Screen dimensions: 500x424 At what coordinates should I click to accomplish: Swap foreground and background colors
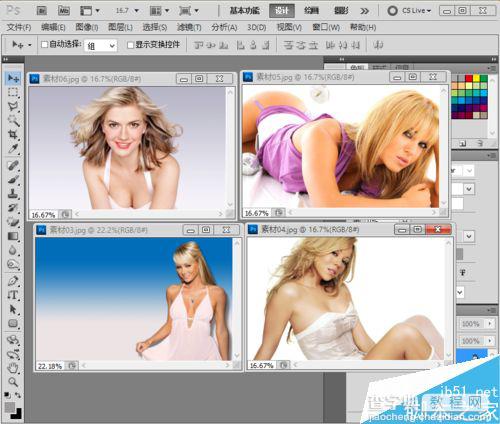(18, 395)
